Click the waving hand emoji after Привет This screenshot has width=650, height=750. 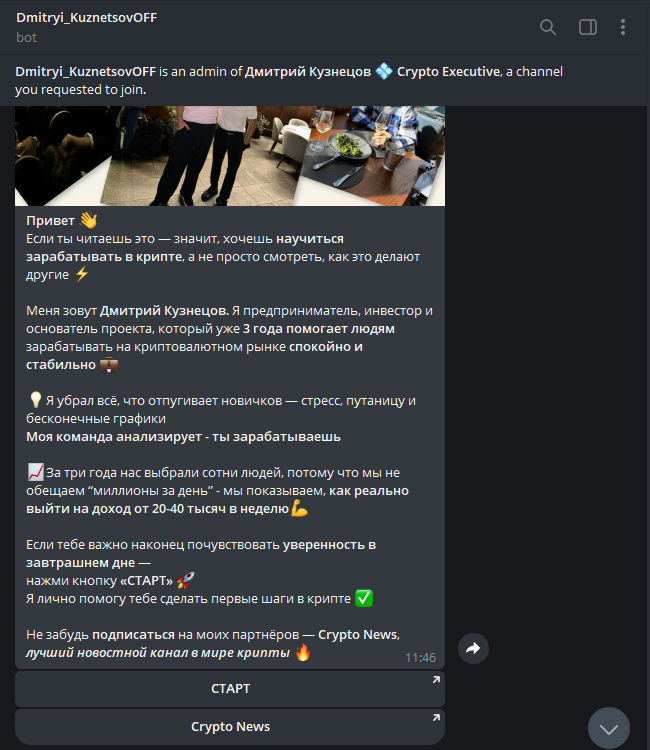pyautogui.click(x=88, y=221)
